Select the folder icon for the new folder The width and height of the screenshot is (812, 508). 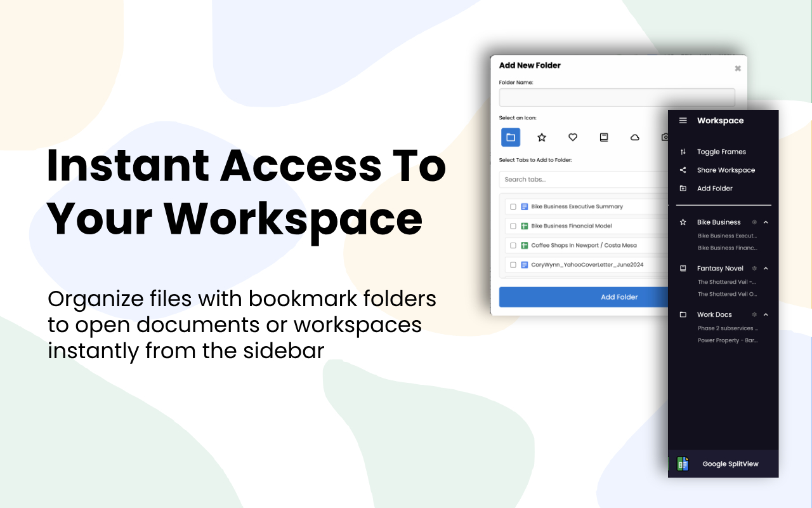point(511,137)
